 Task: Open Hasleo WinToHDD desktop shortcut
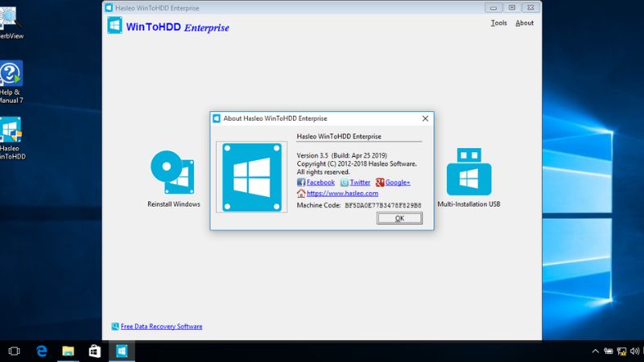coord(11,138)
